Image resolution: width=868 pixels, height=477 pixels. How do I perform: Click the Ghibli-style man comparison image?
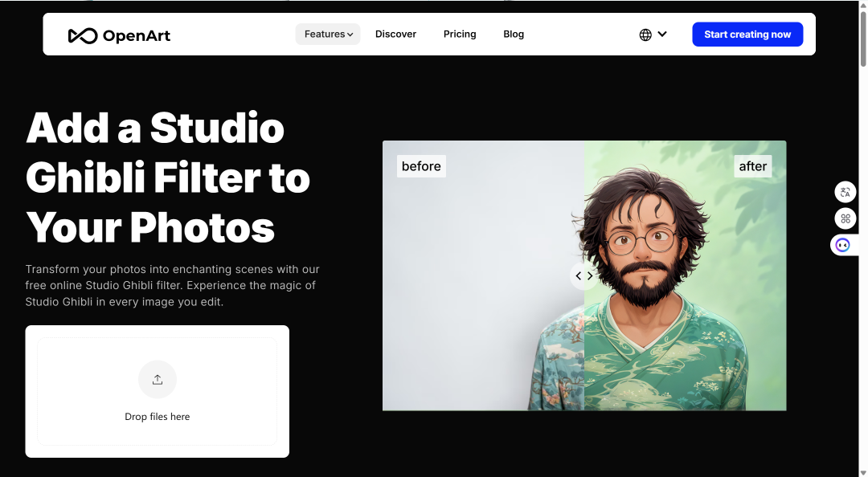coord(584,275)
